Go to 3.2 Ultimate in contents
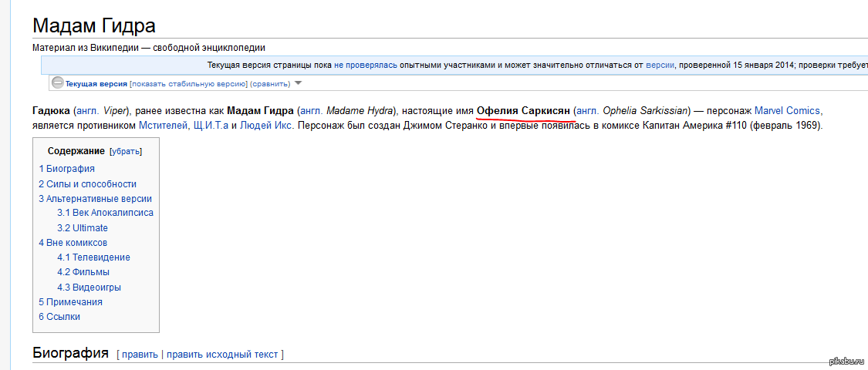 pyautogui.click(x=83, y=228)
